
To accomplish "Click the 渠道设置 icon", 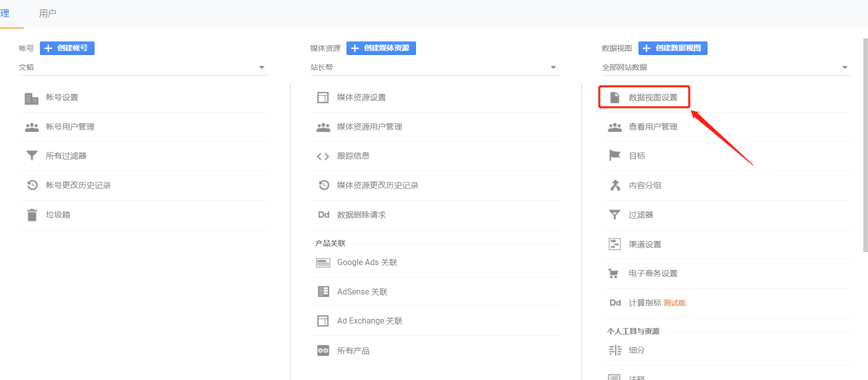I will (x=614, y=244).
